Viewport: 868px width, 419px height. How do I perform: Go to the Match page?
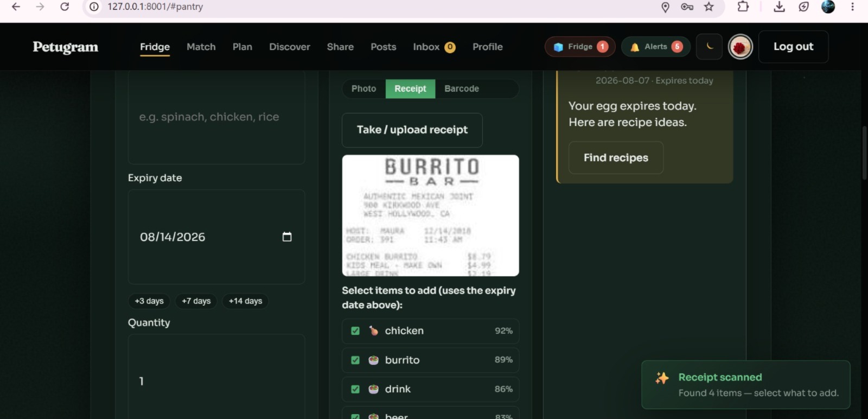tap(201, 47)
